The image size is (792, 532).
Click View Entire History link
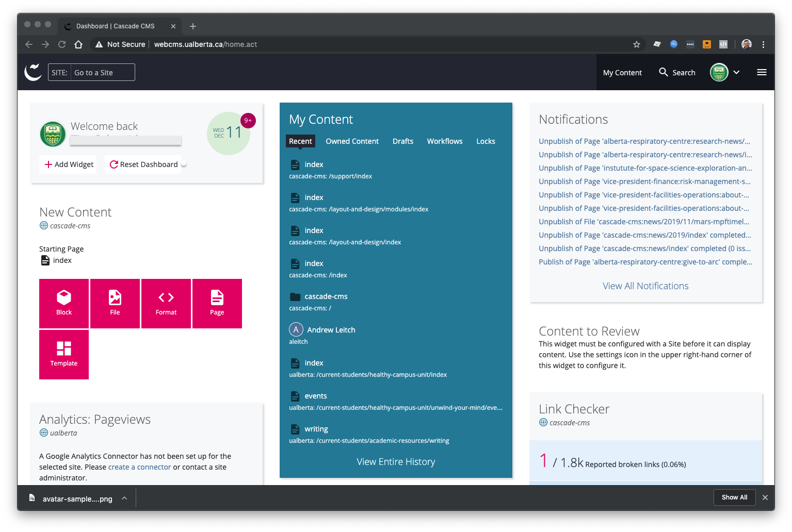[x=396, y=462]
